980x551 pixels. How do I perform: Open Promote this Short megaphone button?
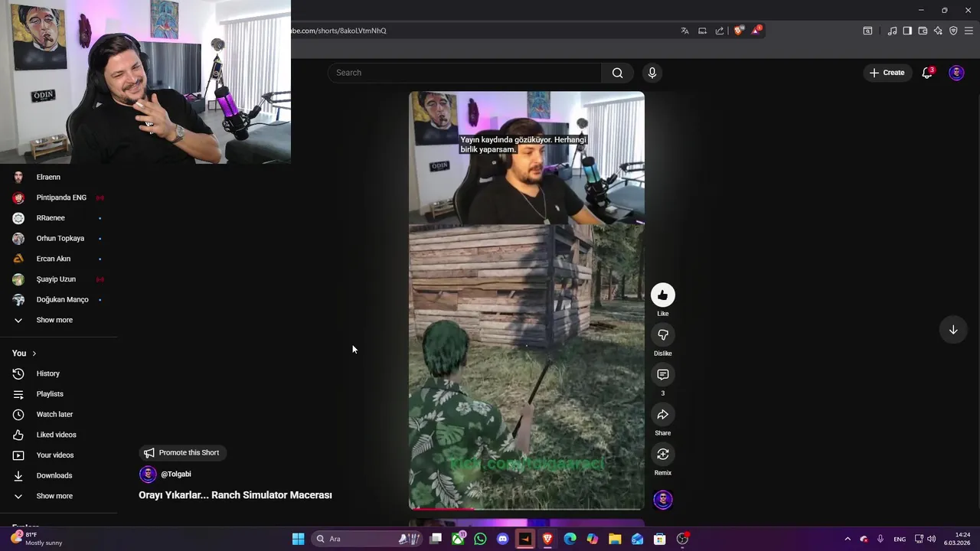tap(181, 453)
